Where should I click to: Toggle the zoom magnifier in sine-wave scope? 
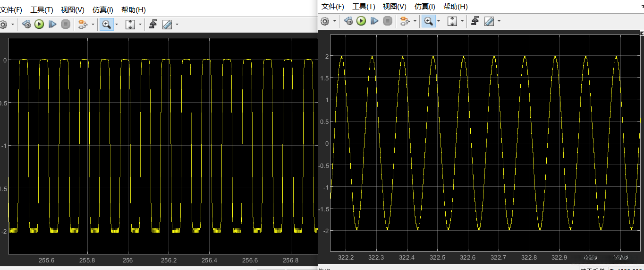coord(428,21)
